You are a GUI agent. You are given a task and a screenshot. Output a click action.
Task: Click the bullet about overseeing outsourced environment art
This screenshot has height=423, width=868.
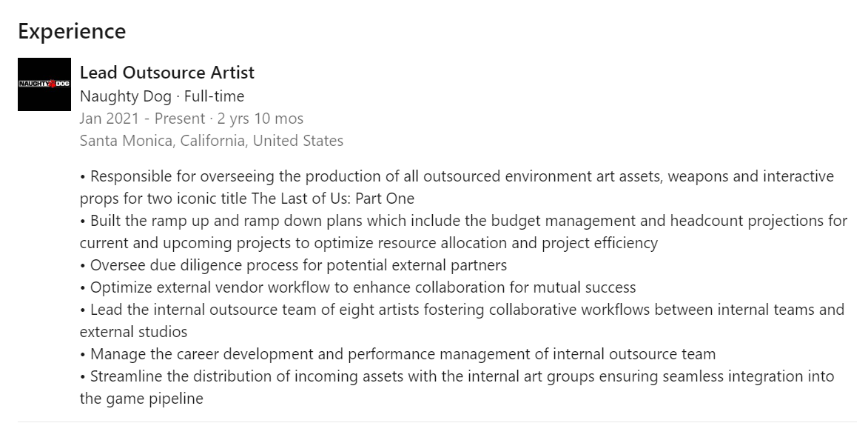pos(456,176)
